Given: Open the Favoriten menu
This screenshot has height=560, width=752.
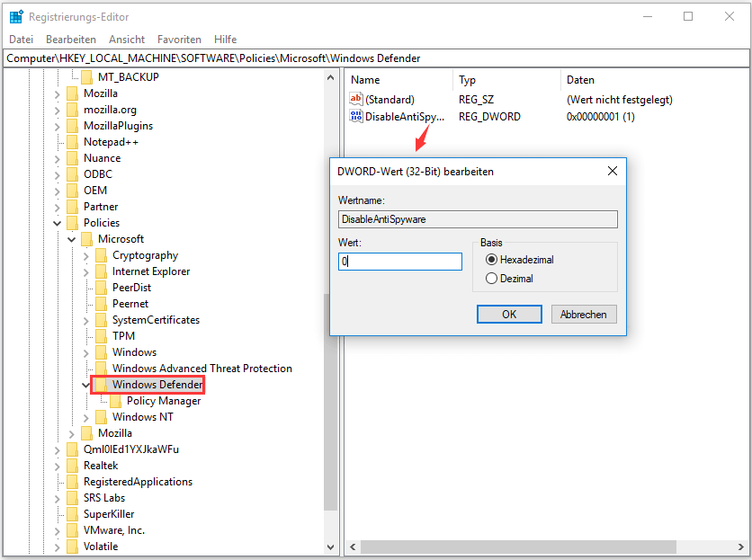Looking at the screenshot, I should tap(179, 40).
